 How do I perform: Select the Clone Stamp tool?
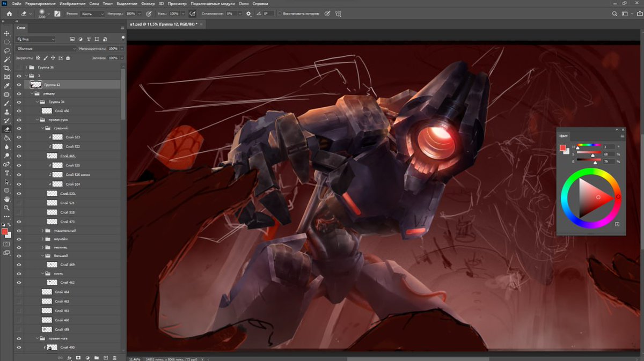pos(6,112)
